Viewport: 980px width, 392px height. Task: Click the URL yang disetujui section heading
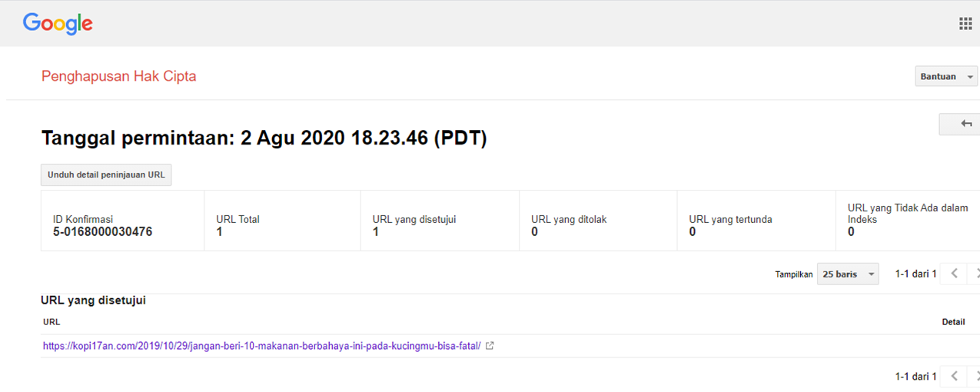[x=94, y=301]
